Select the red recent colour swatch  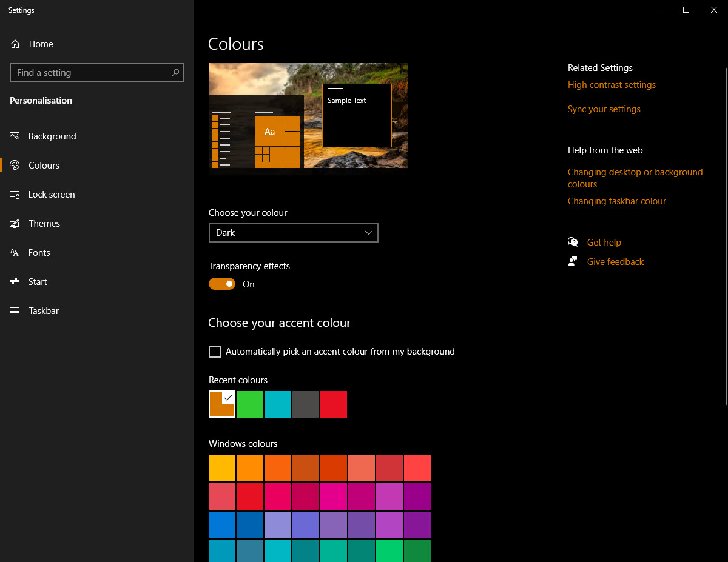click(334, 404)
